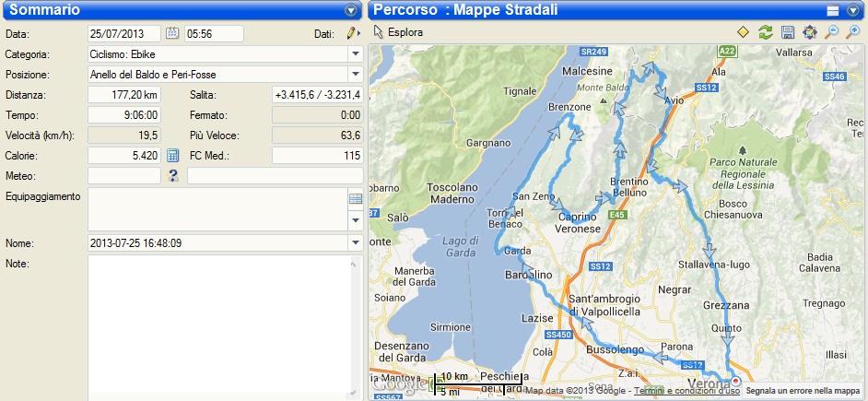This screenshot has width=868, height=401.
Task: Click the empty Meteo temperature field
Action: (x=124, y=176)
